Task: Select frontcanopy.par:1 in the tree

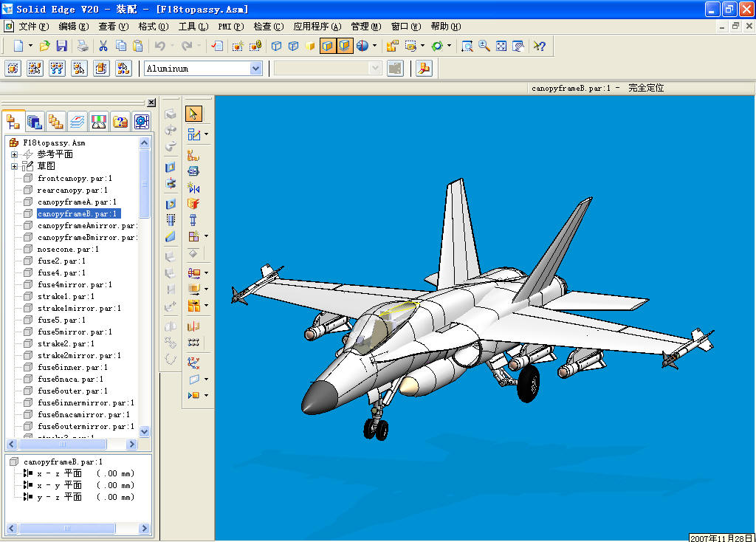Action: click(75, 178)
